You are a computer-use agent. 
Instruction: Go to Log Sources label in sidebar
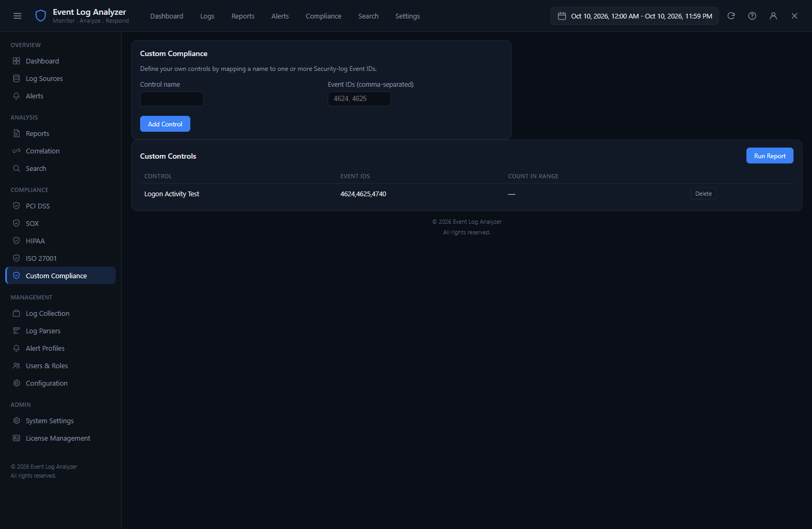pos(44,78)
